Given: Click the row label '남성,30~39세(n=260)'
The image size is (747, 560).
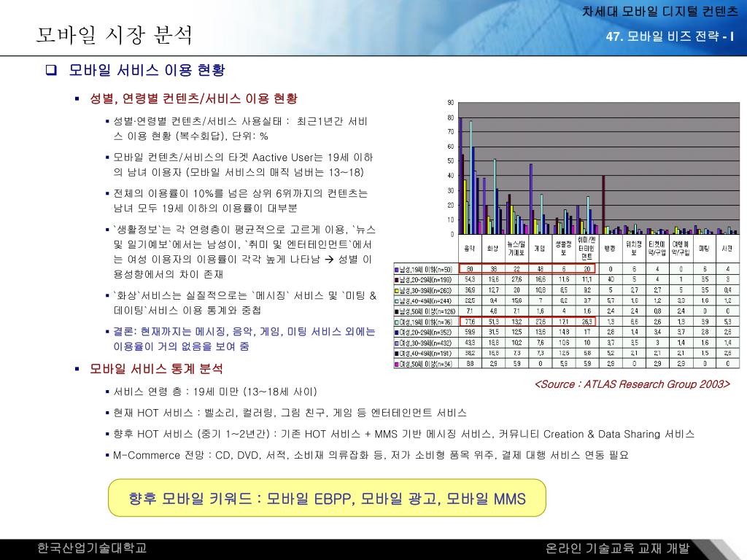Looking at the screenshot, I should coord(426,290).
